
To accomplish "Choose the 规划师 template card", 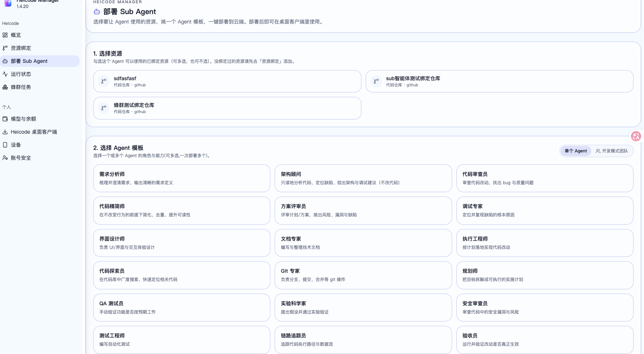I will point(545,275).
